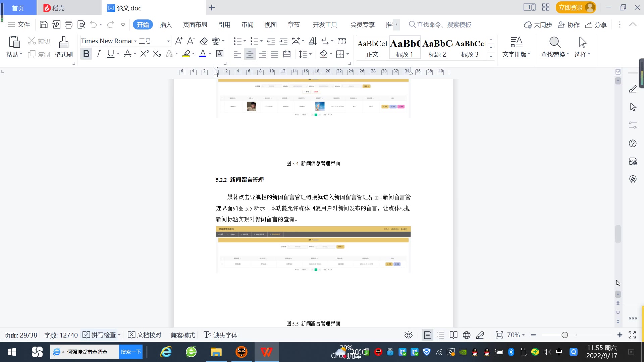Click the clear formatting eraser icon
This screenshot has width=644, height=362.
(204, 41)
